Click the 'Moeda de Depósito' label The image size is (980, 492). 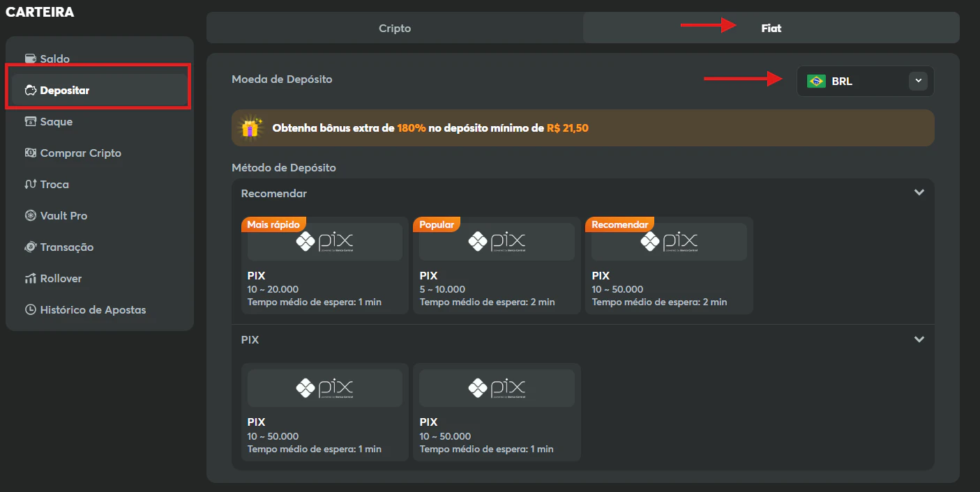pos(282,79)
